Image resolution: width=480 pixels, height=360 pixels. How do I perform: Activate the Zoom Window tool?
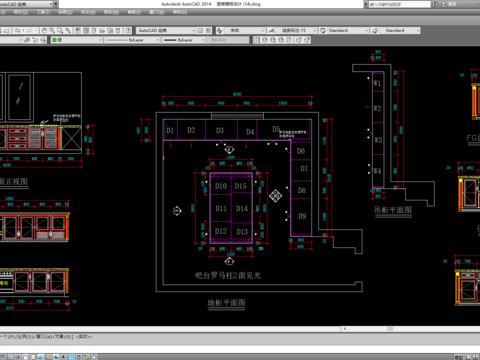point(60,30)
